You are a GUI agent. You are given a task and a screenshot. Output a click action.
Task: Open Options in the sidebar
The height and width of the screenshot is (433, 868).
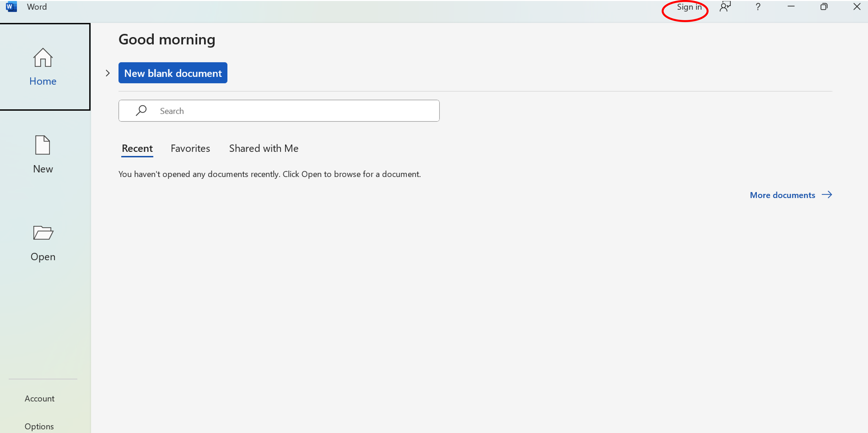pos(39,426)
